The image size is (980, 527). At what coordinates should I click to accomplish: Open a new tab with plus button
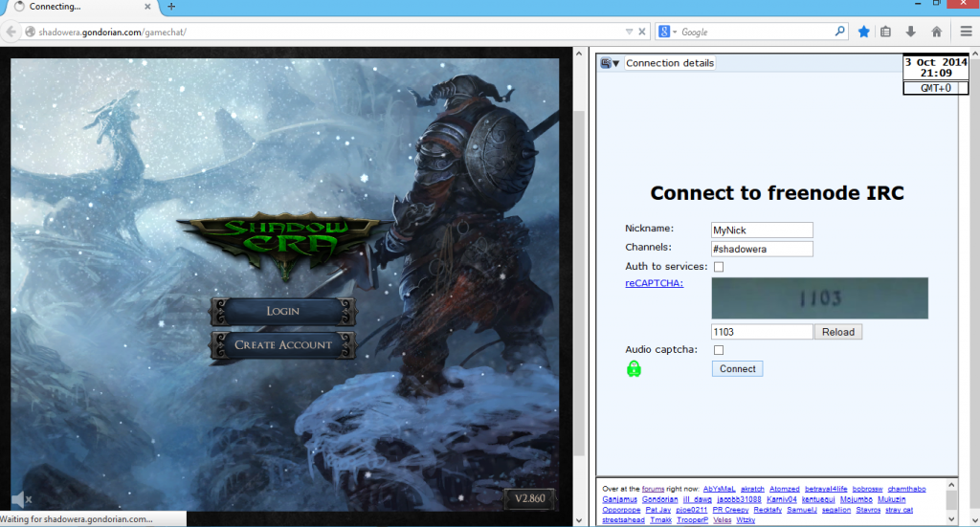[171, 7]
